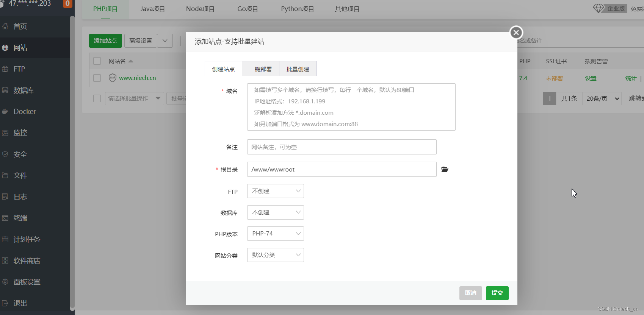Click the WAF shield icon beside www.niech.cn

tap(113, 78)
